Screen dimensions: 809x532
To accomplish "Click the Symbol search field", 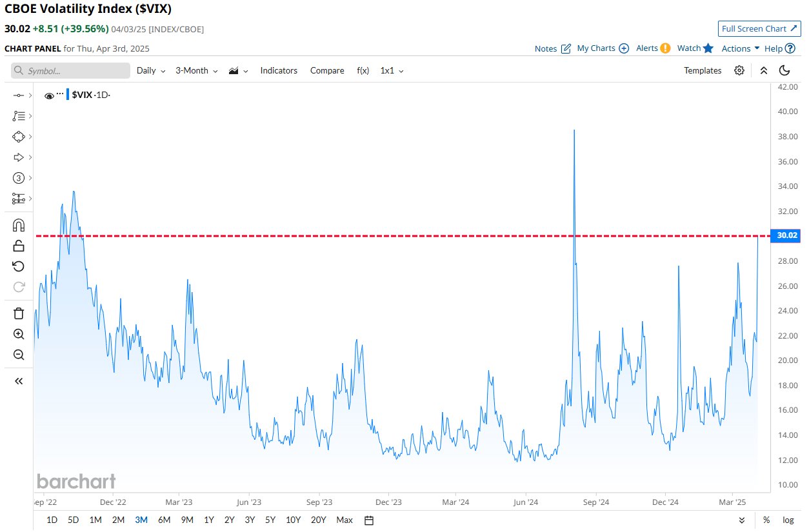I will point(71,70).
